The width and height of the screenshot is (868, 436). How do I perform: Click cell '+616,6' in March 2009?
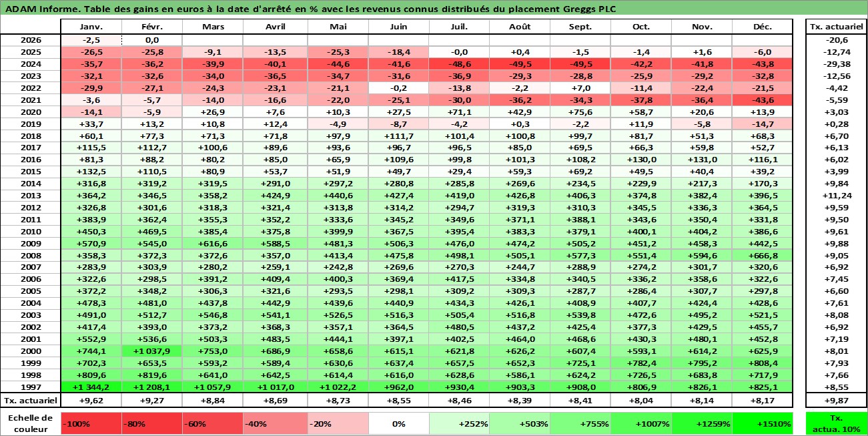click(212, 244)
